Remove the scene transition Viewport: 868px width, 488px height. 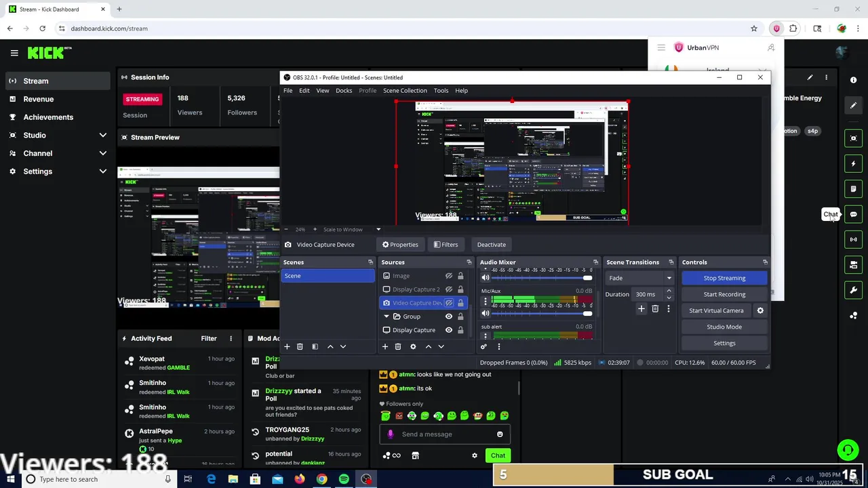pos(655,309)
